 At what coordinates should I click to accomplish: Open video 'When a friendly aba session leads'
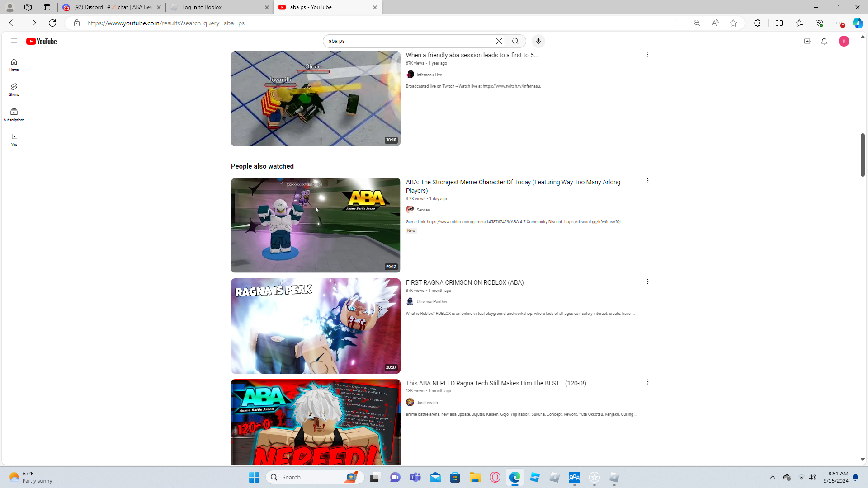click(x=472, y=55)
